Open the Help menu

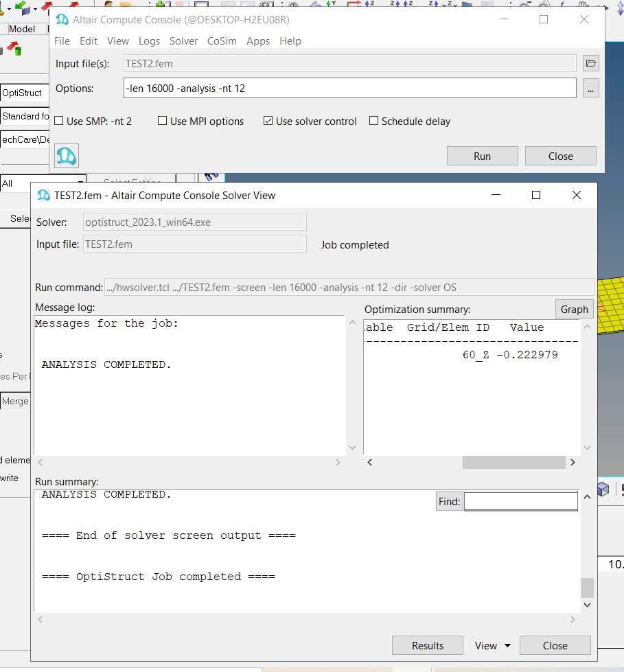point(290,41)
